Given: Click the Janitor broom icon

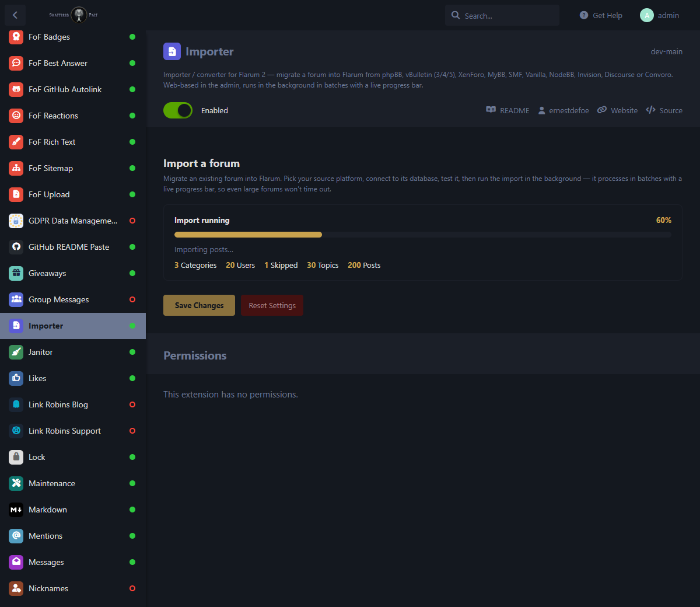Looking at the screenshot, I should point(16,352).
